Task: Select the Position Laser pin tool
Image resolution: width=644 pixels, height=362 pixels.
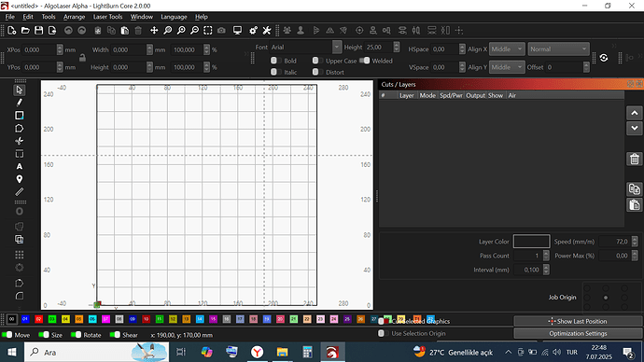Action: (20, 179)
